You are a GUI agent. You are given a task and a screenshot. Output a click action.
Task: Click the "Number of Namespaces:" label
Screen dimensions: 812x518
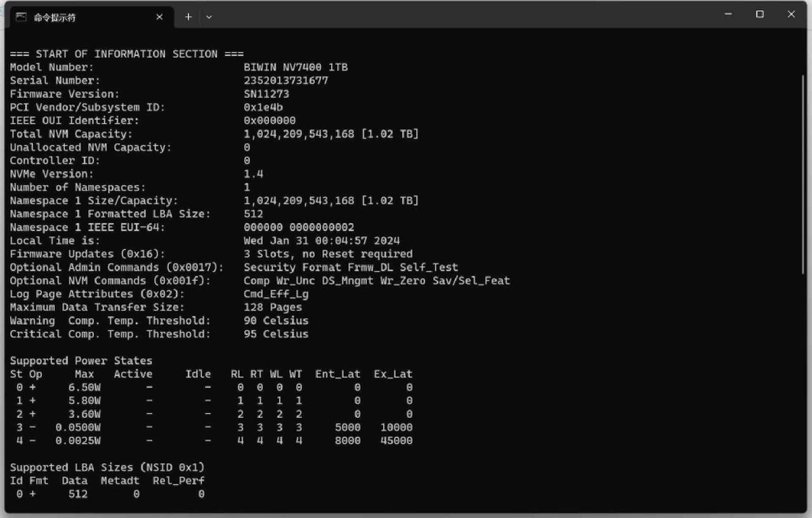(x=78, y=187)
